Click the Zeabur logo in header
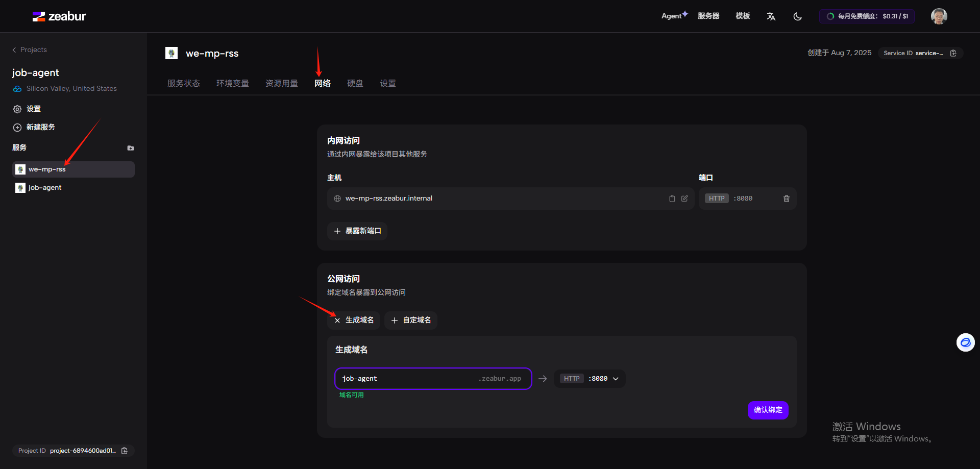Screen dimensions: 980x469 59,16
